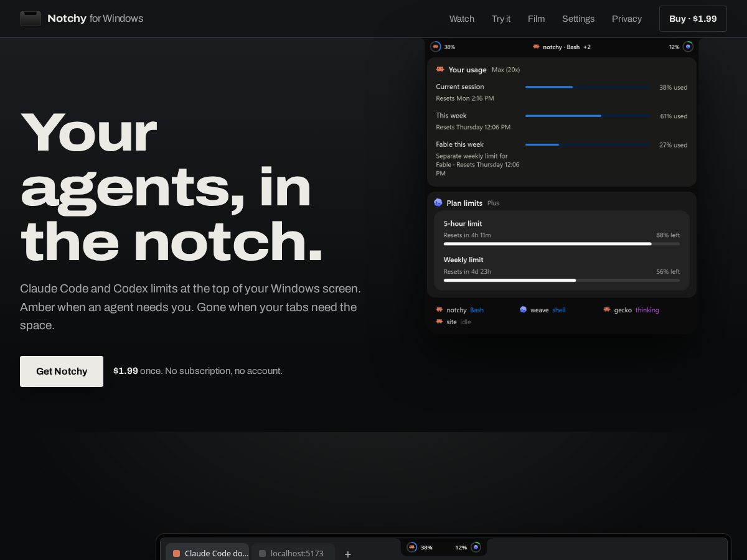This screenshot has height=560, width=747.
Task: Click the Claude usage ring icon showing 38% in the widget header
Action: [436, 47]
